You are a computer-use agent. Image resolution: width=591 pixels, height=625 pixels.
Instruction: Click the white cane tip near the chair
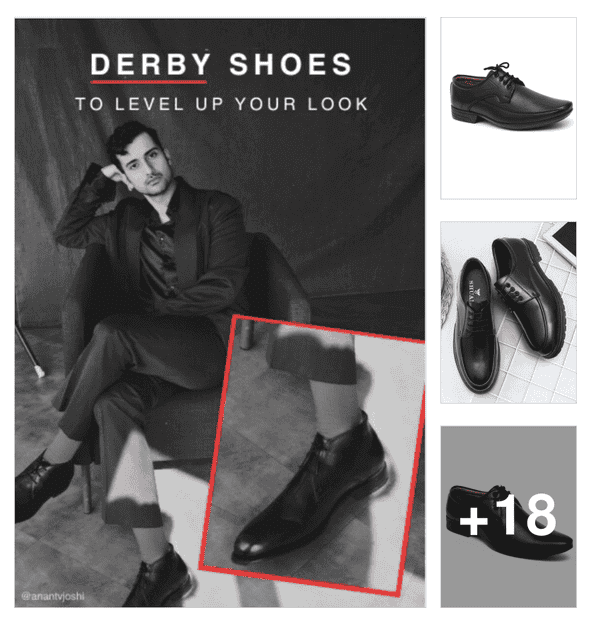[40, 372]
